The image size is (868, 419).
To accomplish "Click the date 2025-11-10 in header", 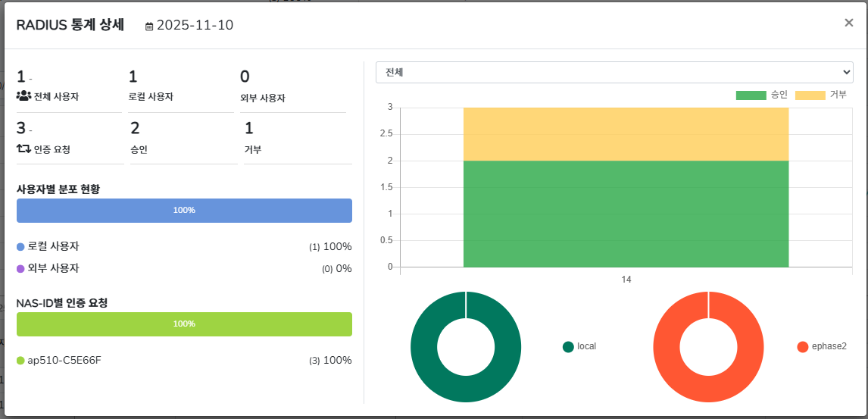I will click(x=195, y=26).
